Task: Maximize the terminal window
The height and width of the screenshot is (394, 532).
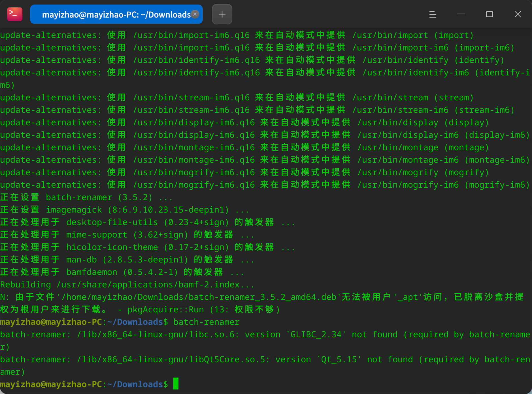Action: pos(490,14)
